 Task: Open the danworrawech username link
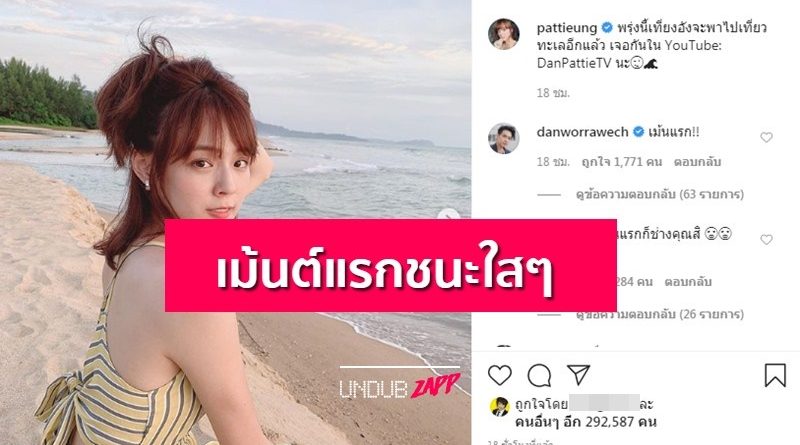click(582, 132)
